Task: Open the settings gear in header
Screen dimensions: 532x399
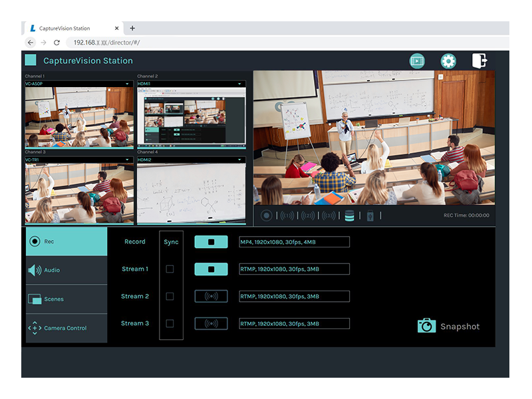Action: click(x=448, y=61)
